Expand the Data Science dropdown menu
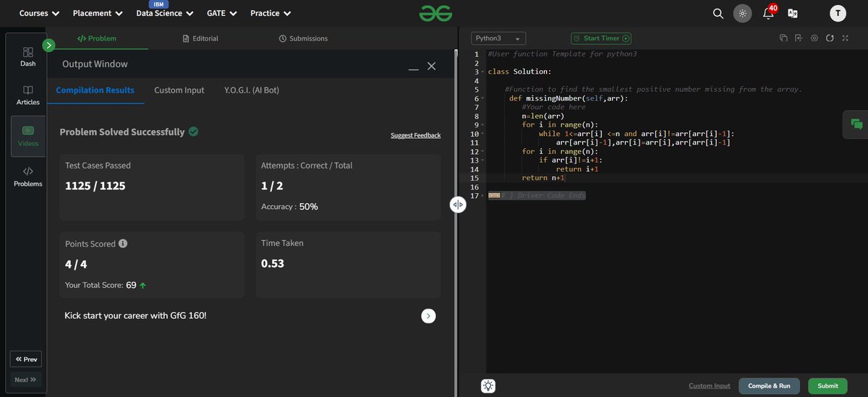The width and height of the screenshot is (868, 397). click(165, 13)
